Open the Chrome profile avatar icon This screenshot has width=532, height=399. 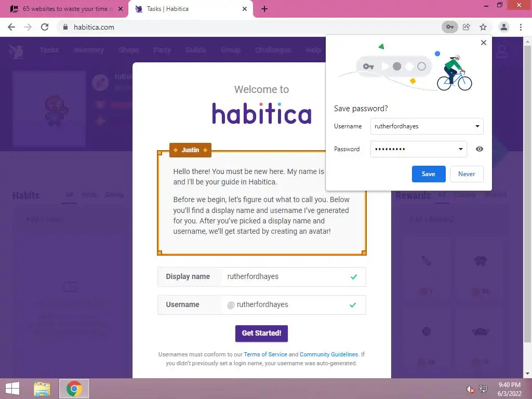pos(504,27)
